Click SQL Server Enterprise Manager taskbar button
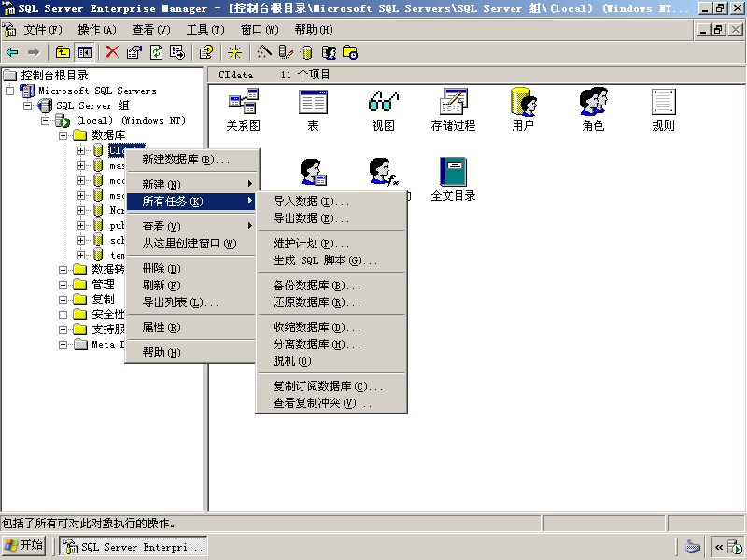 click(134, 546)
